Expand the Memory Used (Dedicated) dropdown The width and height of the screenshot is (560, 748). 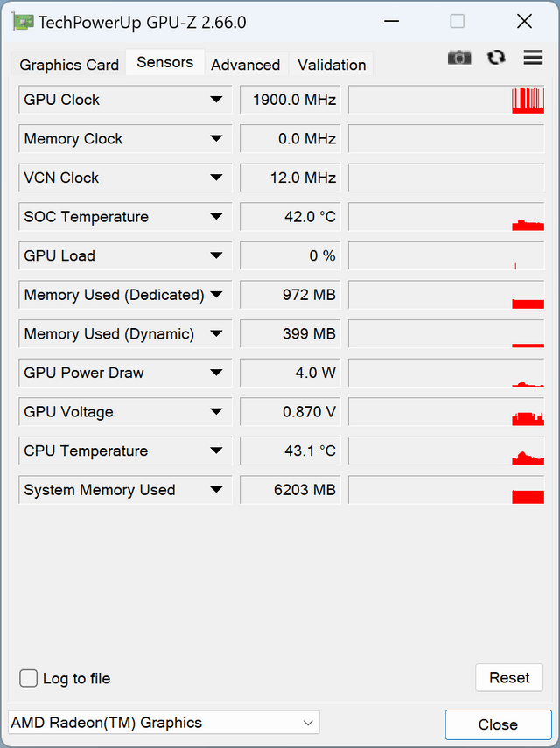(216, 295)
